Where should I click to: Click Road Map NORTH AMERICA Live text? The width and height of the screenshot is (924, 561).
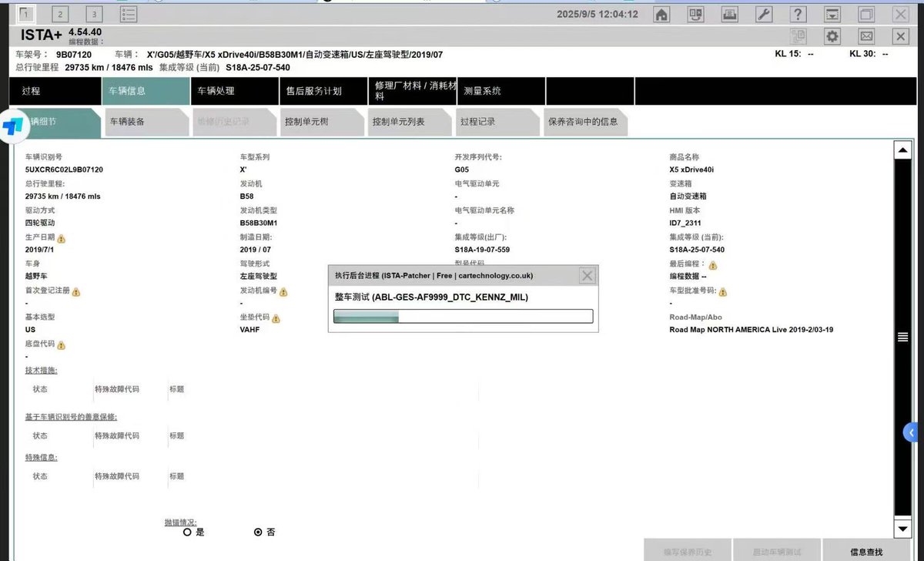point(752,330)
